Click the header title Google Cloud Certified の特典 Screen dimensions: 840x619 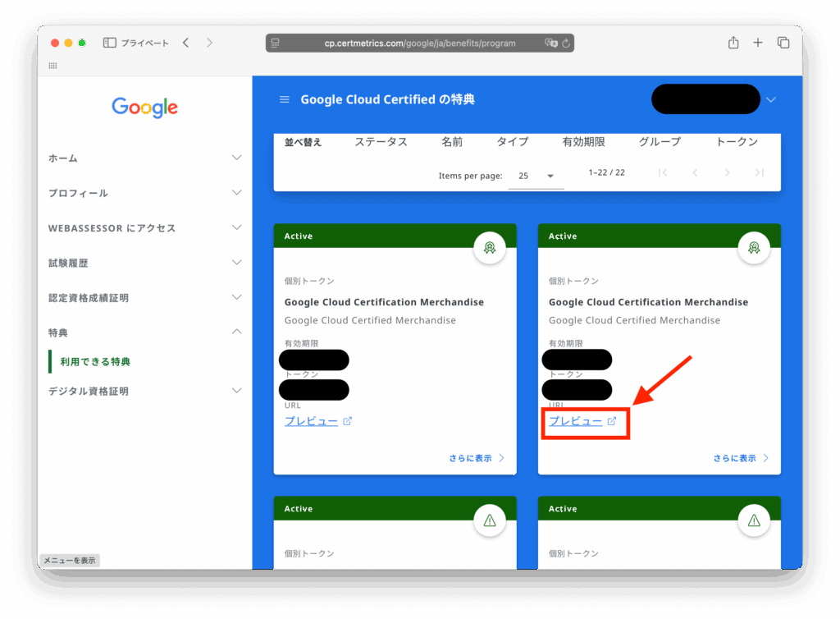coord(387,99)
